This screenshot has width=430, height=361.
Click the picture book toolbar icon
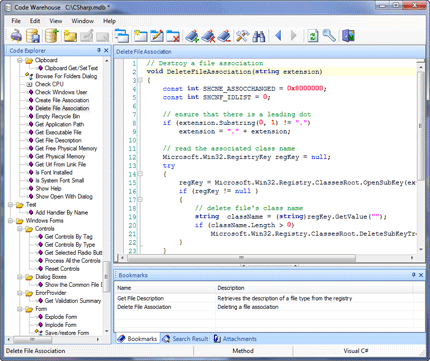348,36
